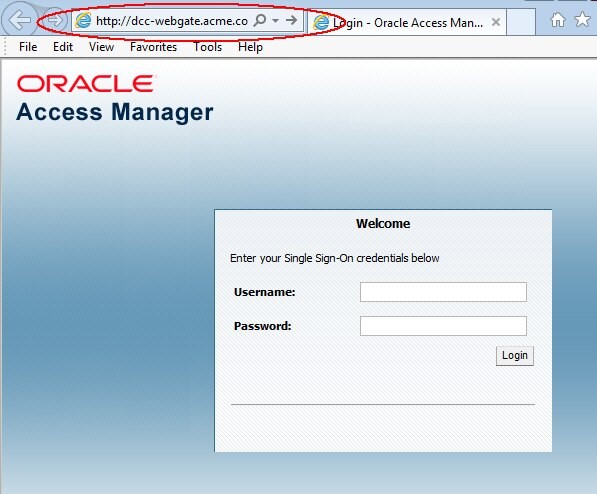Click the Oracle logo

[86, 83]
